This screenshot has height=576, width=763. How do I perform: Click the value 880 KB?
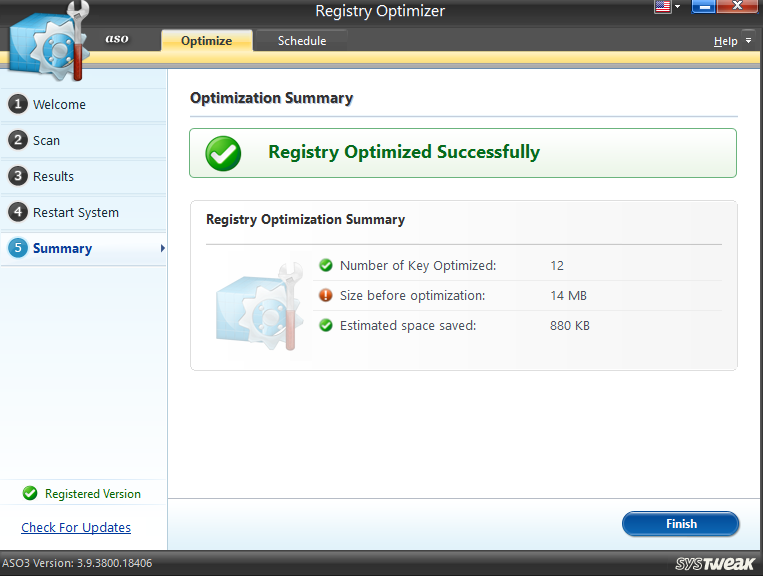(x=570, y=325)
